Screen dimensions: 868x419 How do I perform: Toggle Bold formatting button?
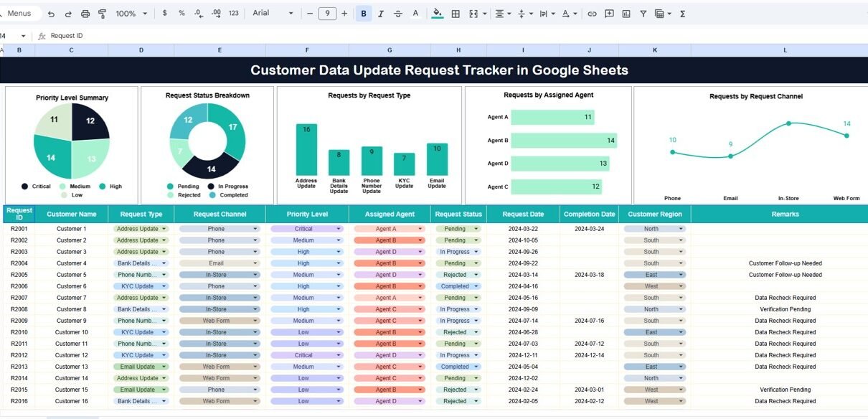[x=364, y=14]
